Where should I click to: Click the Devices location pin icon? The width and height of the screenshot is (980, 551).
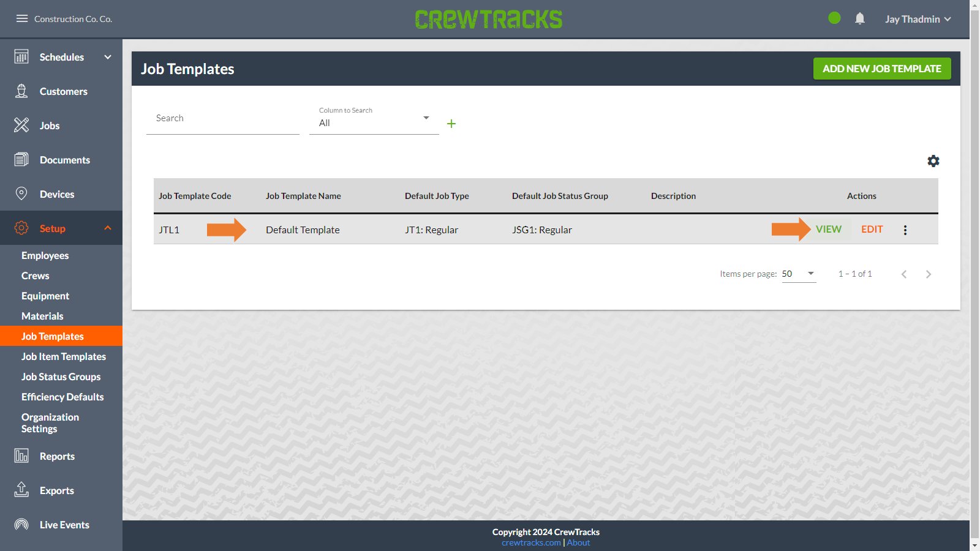(21, 194)
